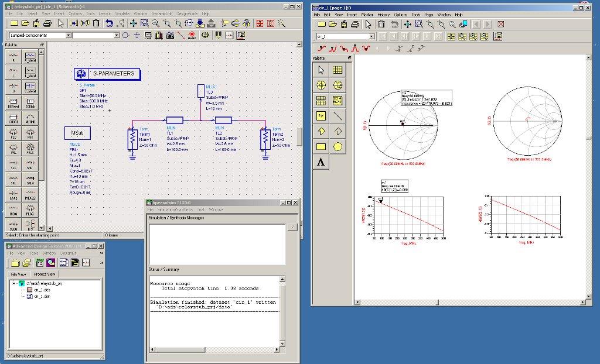The image size is (600, 364).
Task: Switch to Project View tab
Action: pos(45,274)
